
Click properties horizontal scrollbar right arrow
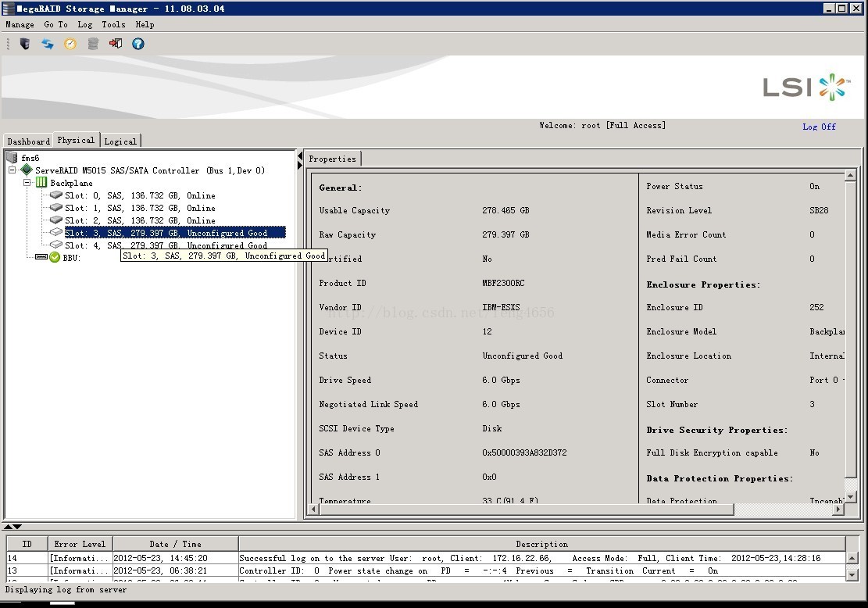click(x=838, y=509)
